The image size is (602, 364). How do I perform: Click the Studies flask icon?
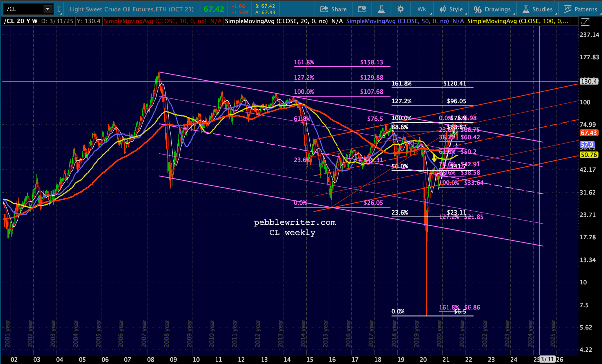point(526,9)
